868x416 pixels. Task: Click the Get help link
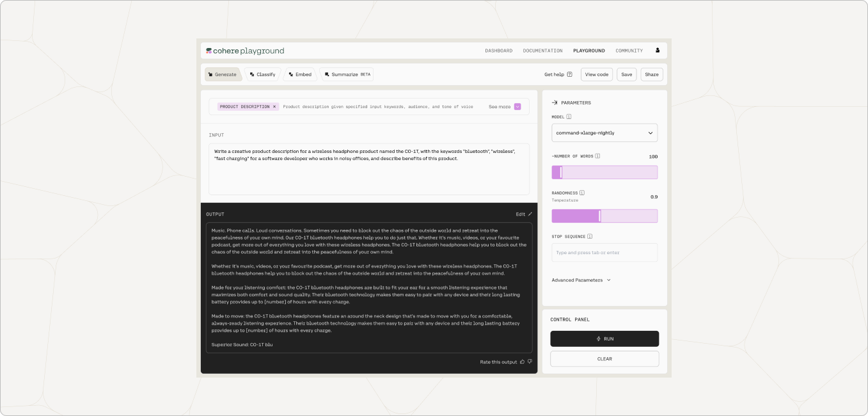pos(554,74)
